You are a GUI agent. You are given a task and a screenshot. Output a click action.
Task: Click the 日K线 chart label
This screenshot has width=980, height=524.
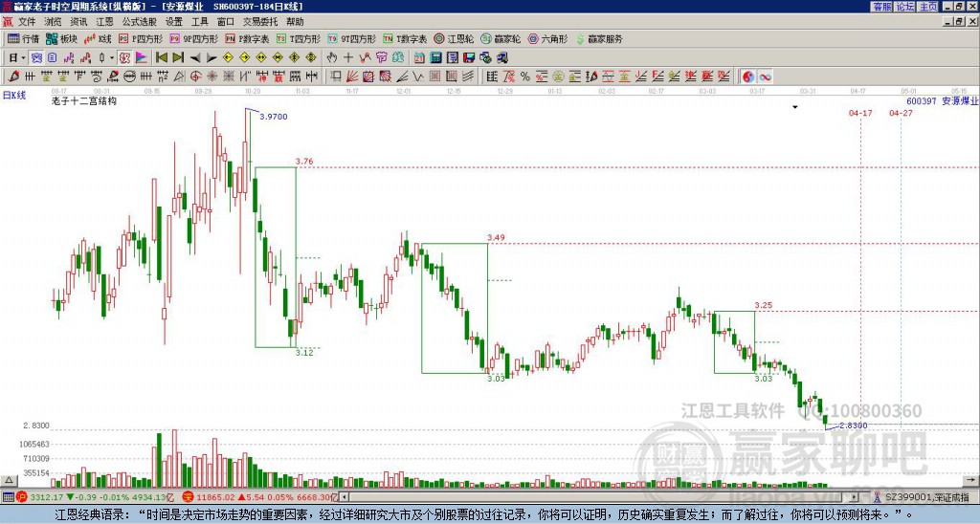tap(14, 96)
